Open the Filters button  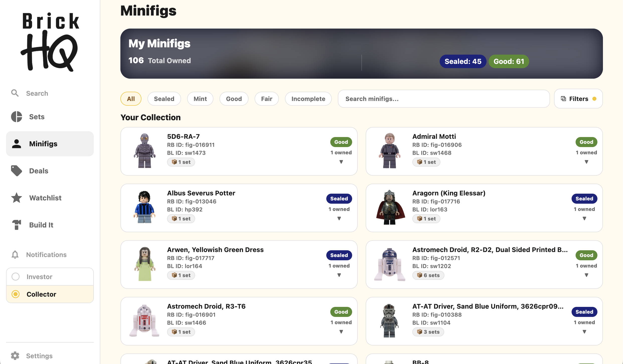(x=578, y=99)
